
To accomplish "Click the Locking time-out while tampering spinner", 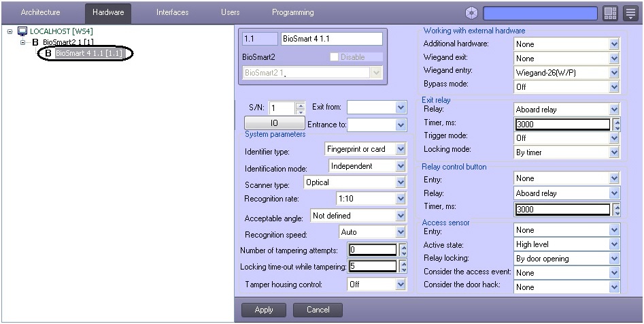I will pyautogui.click(x=403, y=266).
